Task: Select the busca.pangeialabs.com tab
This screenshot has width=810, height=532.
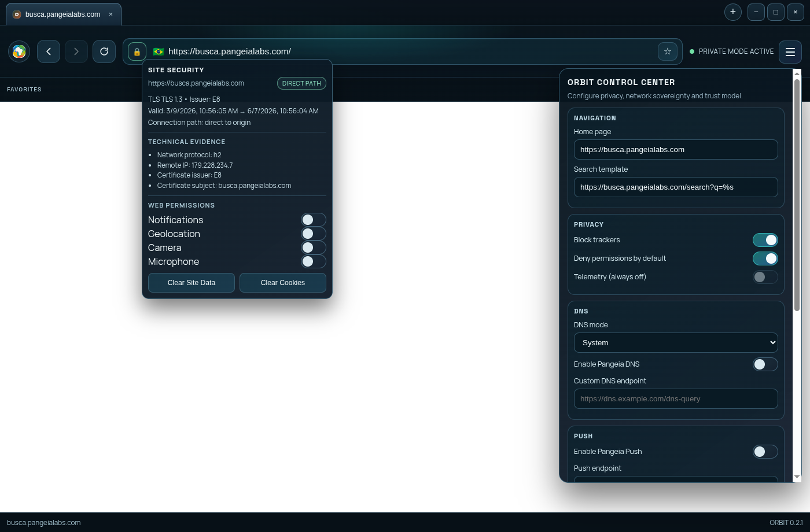Action: 64,14
